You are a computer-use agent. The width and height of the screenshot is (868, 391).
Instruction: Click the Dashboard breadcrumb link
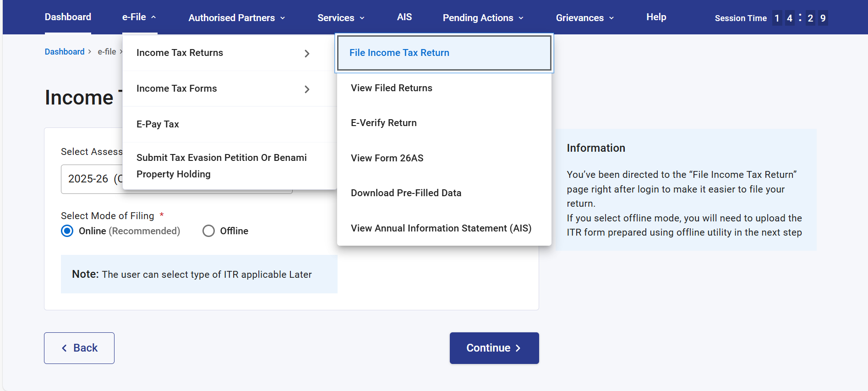point(65,52)
